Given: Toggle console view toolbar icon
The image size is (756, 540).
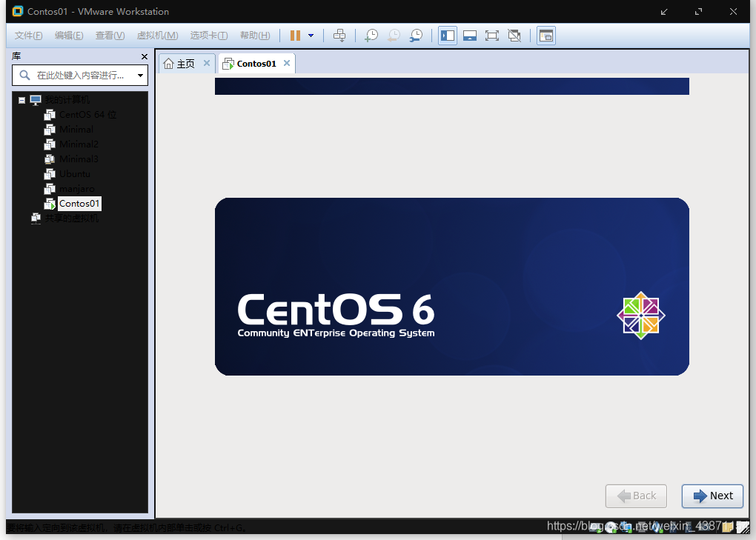Looking at the screenshot, I should (546, 35).
